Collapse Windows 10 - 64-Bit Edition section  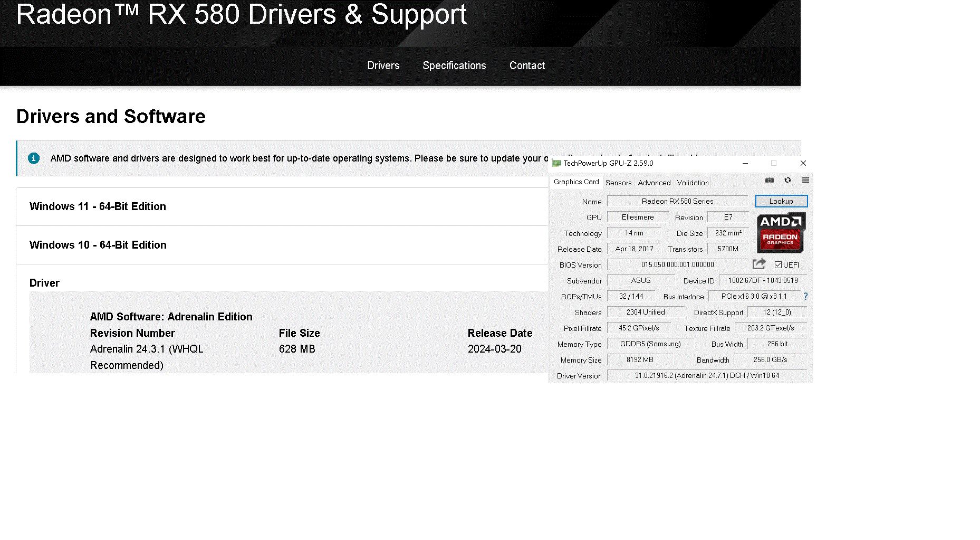coord(98,245)
